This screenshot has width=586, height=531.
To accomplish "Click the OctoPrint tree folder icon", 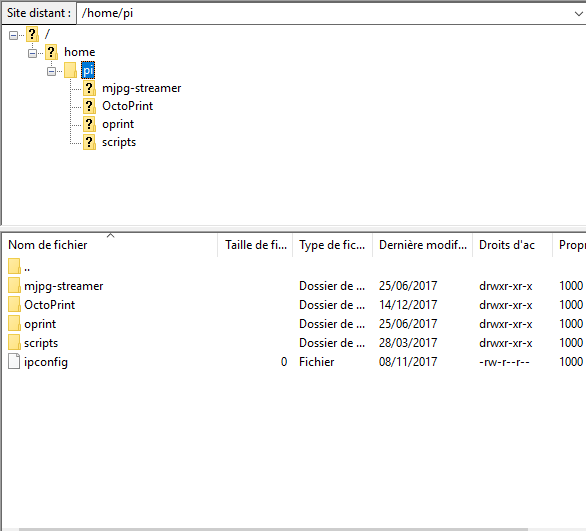I will click(89, 106).
